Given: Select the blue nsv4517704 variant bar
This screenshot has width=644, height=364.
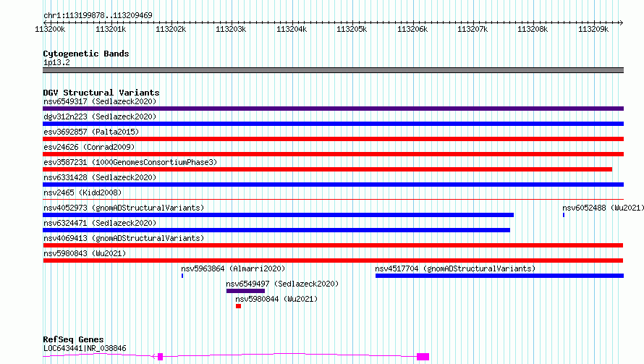Looking at the screenshot, I should pyautogui.click(x=499, y=276).
